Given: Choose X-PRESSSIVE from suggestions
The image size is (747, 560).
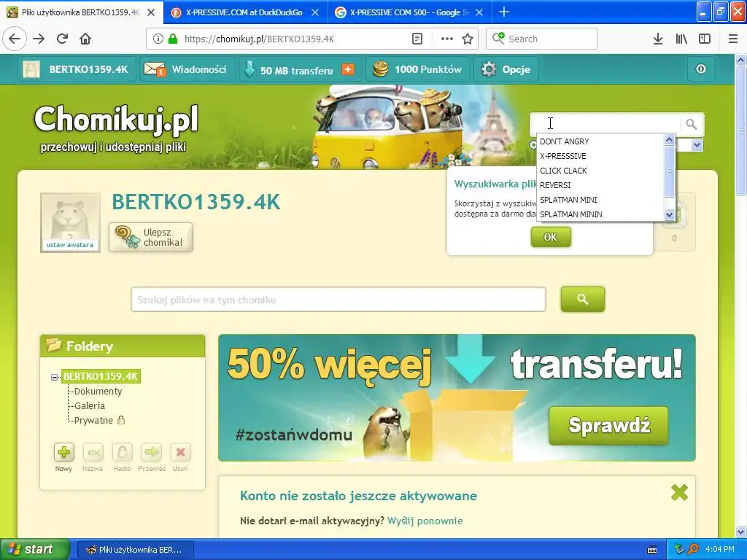Looking at the screenshot, I should pyautogui.click(x=600, y=156).
